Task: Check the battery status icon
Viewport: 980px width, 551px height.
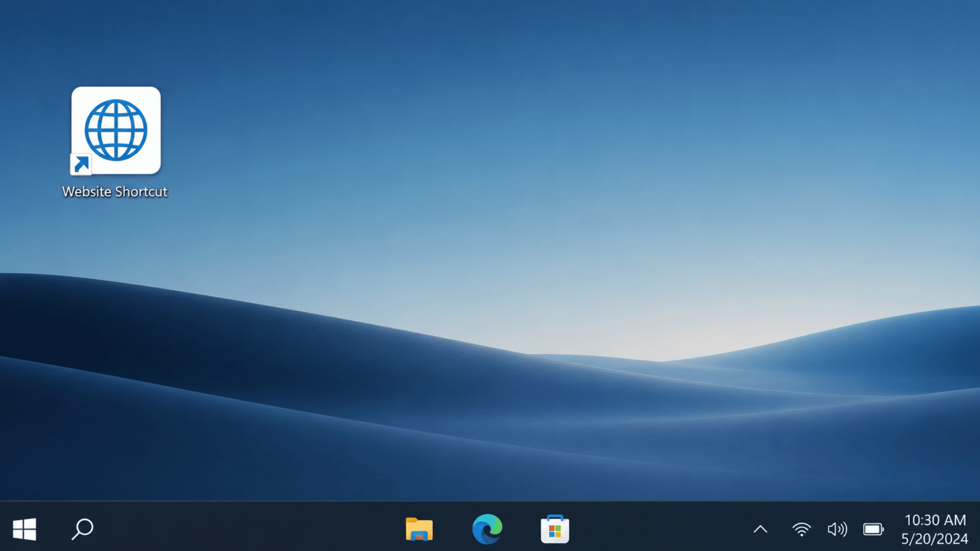Action: click(x=873, y=529)
